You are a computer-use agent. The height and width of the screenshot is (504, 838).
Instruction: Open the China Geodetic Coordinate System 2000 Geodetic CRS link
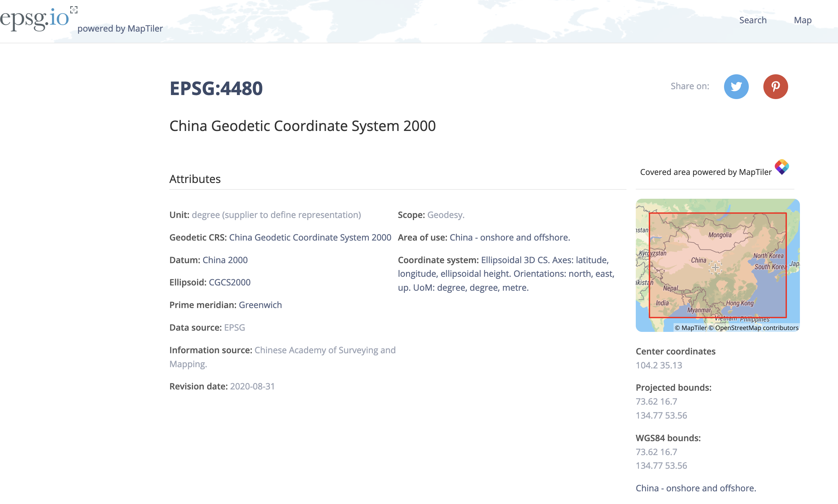310,237
